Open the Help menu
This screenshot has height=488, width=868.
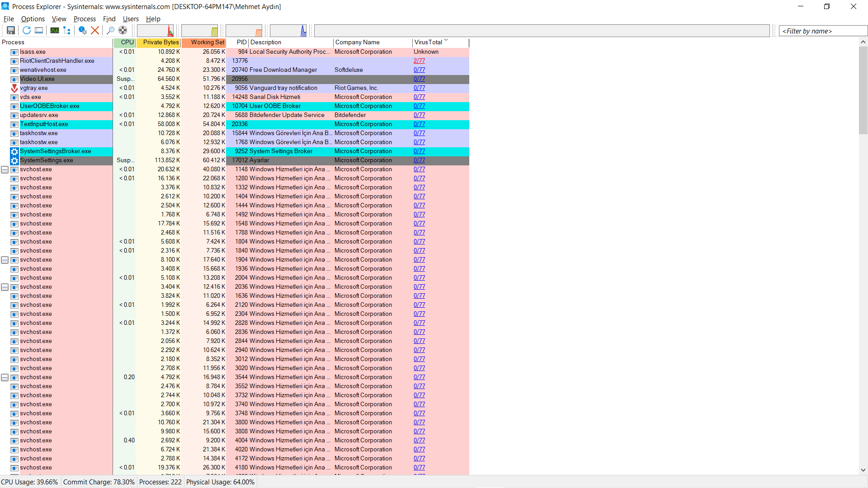point(153,19)
